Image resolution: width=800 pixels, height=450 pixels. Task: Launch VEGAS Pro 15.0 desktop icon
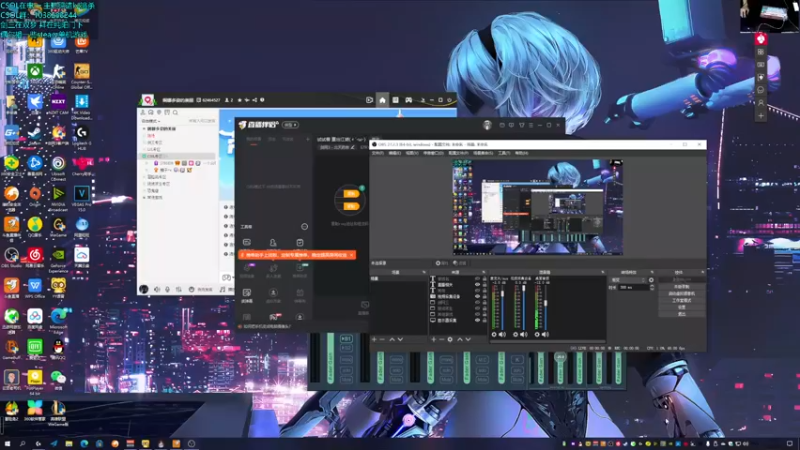pyautogui.click(x=81, y=198)
